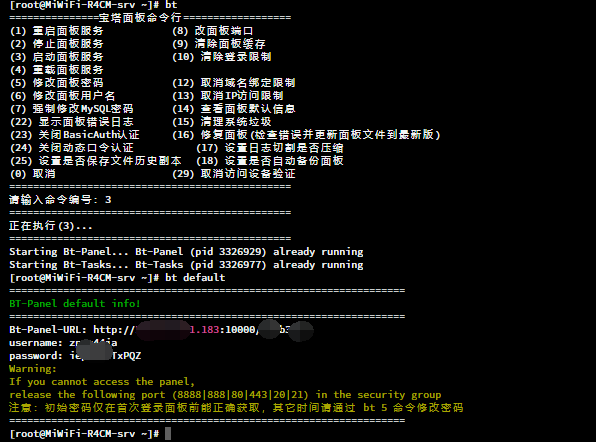
Task: Click the text '(23) 关闭BasicAuth认证'
Action: (74, 135)
